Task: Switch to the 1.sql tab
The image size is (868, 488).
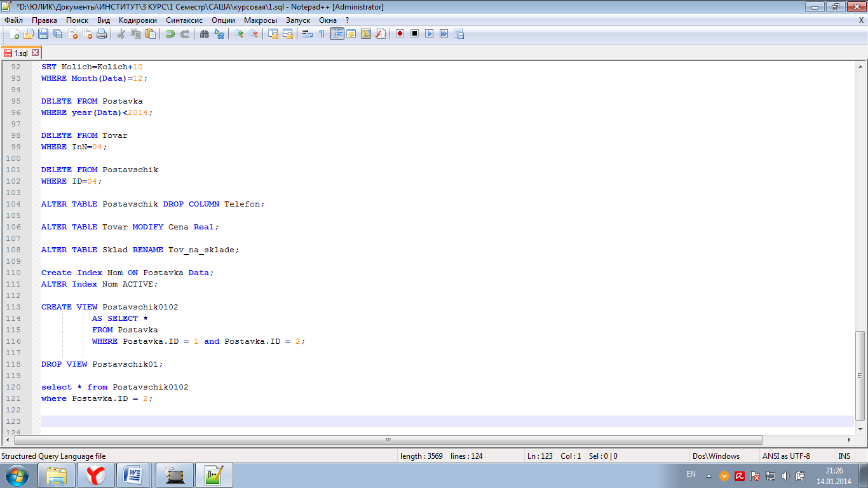Action: point(20,53)
